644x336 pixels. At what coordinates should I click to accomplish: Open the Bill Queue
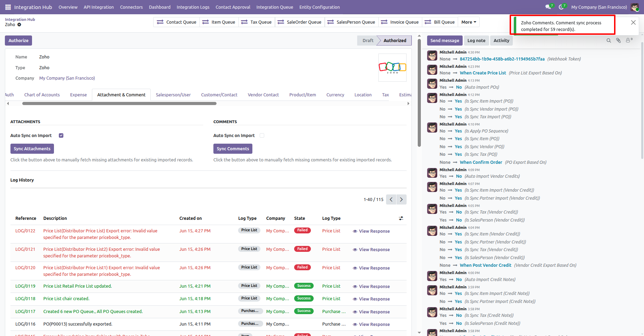[440, 22]
